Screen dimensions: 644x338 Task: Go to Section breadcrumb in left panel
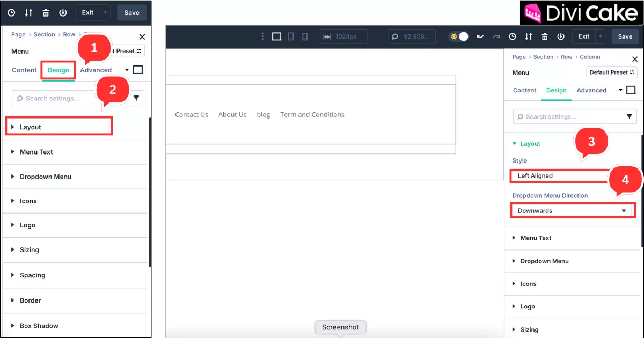tap(45, 34)
